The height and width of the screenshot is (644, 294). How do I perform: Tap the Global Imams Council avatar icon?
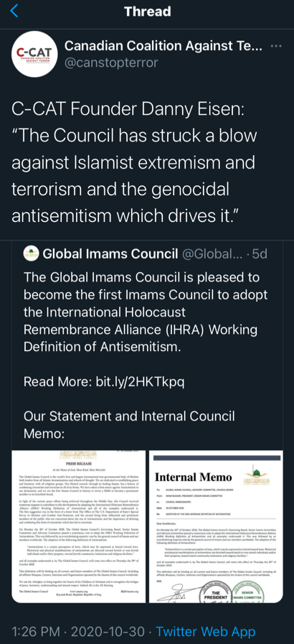tap(31, 253)
